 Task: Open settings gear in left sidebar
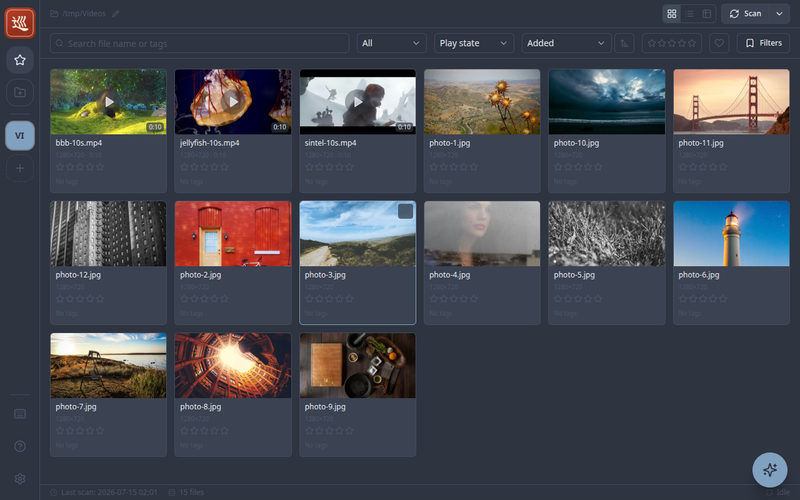(20, 479)
